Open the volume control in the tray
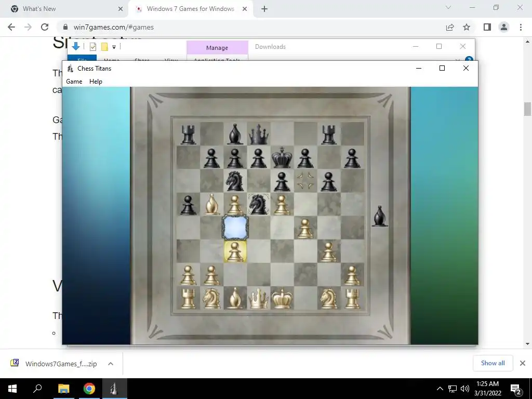 [465, 389]
